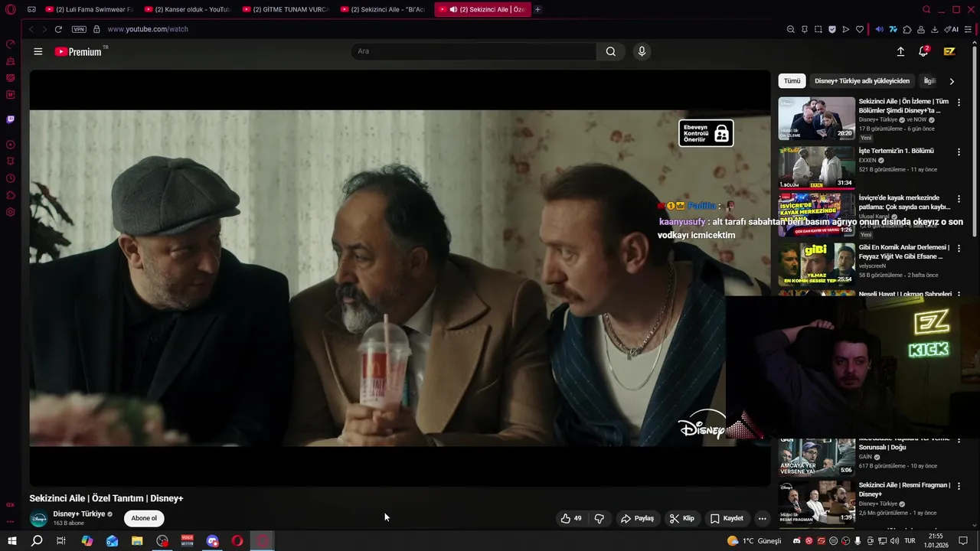The image size is (980, 551).
Task: Click the address bar URL
Action: (148, 29)
